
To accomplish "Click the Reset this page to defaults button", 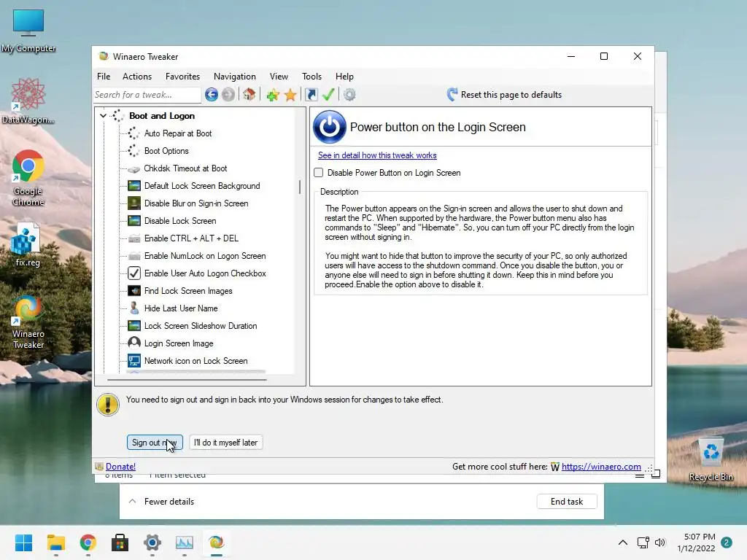I will tap(505, 95).
